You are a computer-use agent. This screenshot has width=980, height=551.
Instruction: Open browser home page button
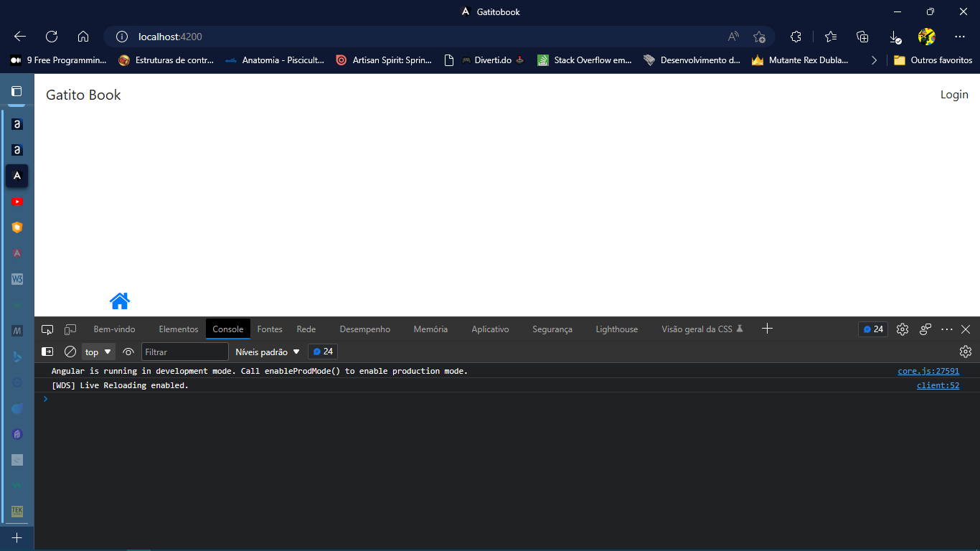tap(83, 37)
